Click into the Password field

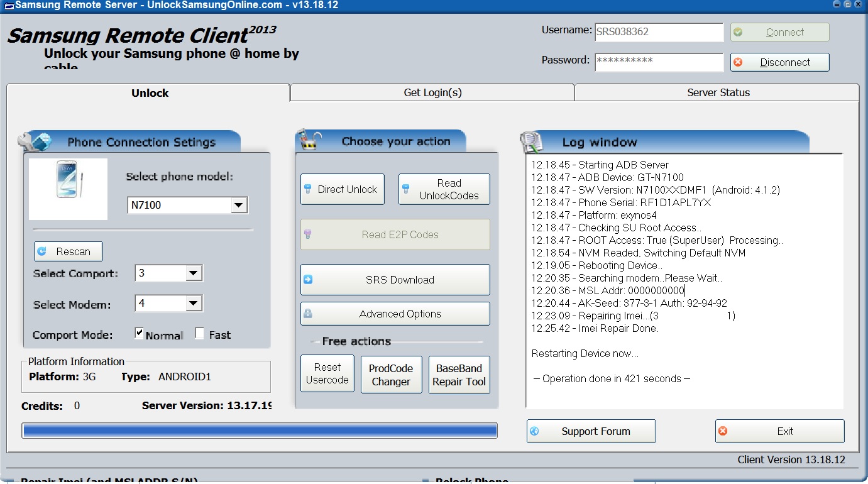(659, 62)
